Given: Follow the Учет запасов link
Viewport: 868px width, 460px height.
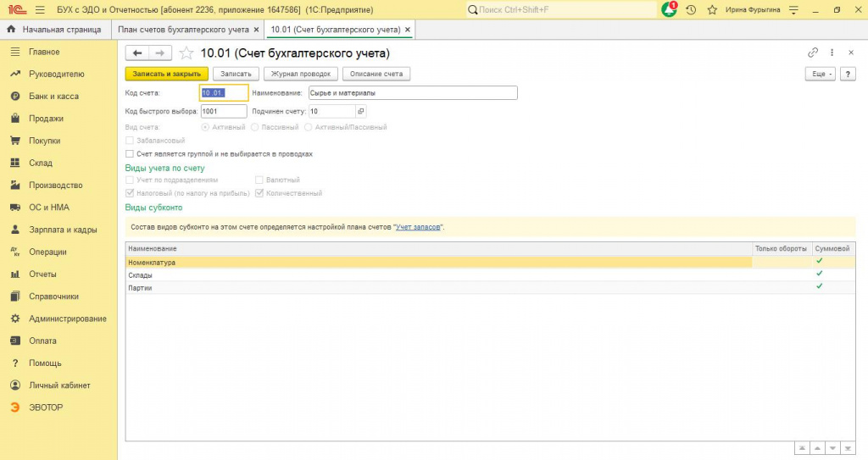Looking at the screenshot, I should (x=418, y=227).
